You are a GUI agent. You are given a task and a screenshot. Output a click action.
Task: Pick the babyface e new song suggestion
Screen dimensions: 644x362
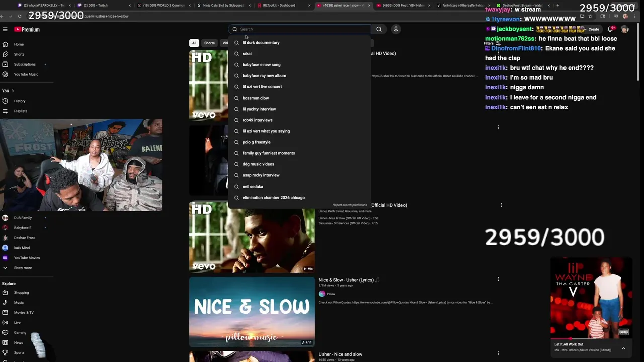tap(299, 64)
